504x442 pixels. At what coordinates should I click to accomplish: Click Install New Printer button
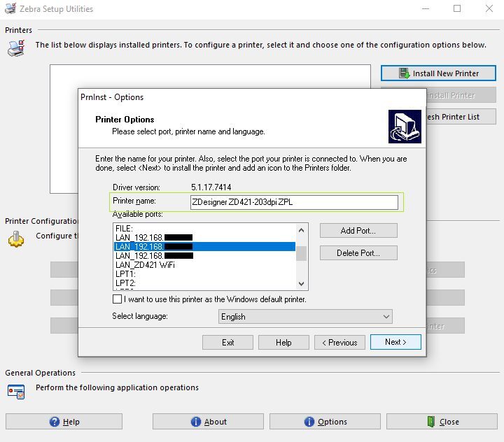438,73
